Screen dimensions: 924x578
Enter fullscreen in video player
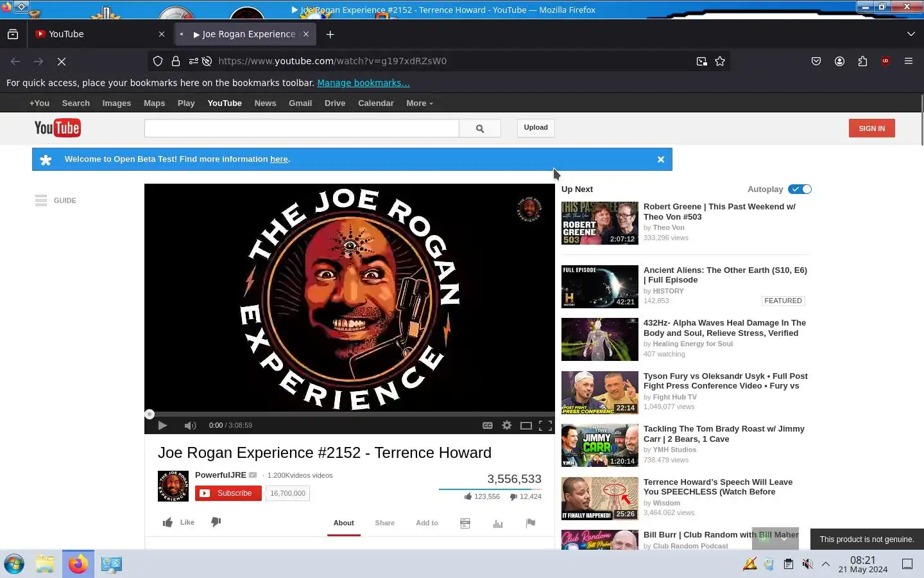click(545, 425)
